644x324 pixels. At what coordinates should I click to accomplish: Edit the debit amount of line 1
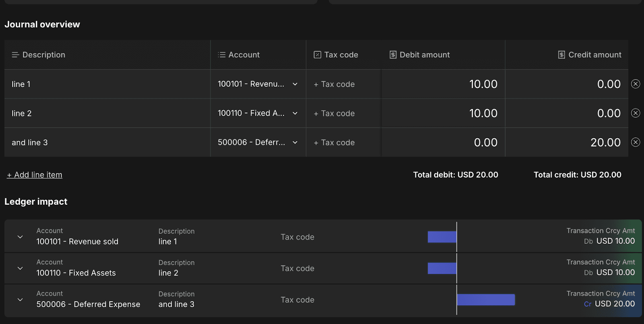443,84
